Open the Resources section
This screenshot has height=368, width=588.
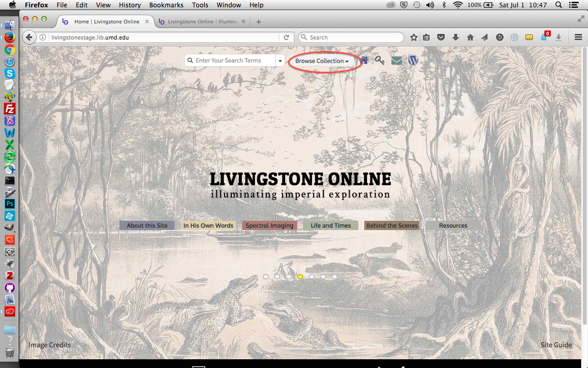453,225
